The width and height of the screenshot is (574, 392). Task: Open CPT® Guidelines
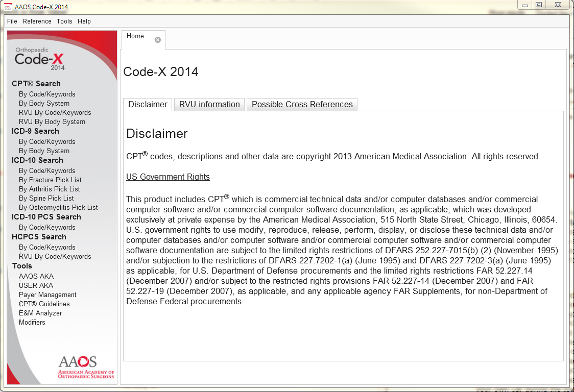pos(44,304)
